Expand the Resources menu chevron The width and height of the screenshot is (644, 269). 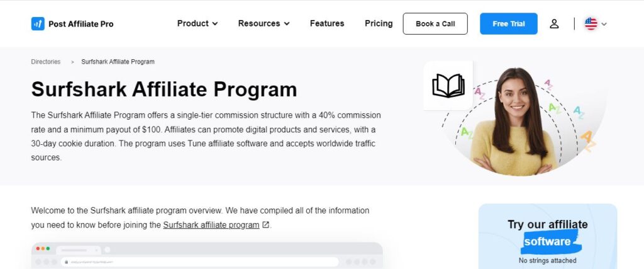coord(287,24)
